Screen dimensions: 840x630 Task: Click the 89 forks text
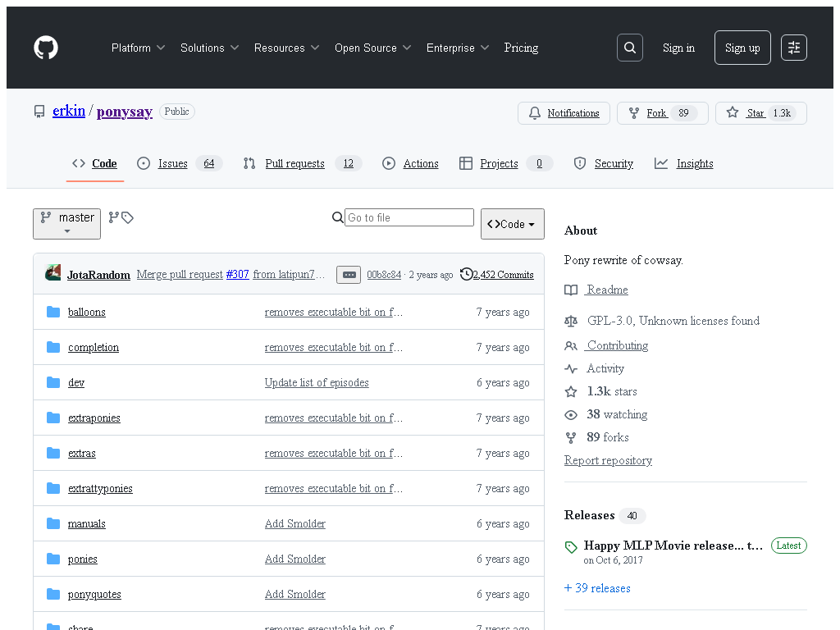(608, 437)
